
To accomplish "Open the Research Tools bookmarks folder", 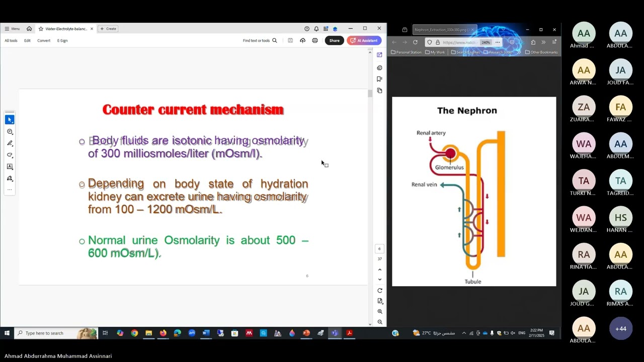I will 497,52.
